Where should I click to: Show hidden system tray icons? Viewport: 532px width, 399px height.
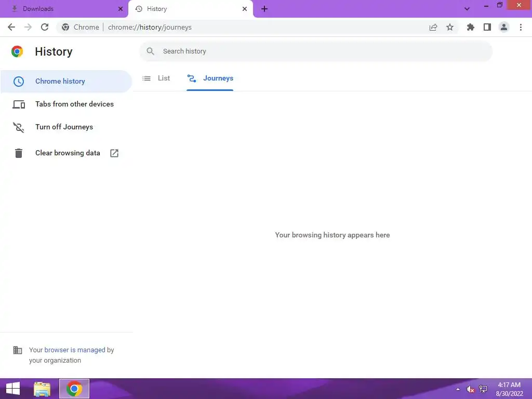pyautogui.click(x=458, y=389)
